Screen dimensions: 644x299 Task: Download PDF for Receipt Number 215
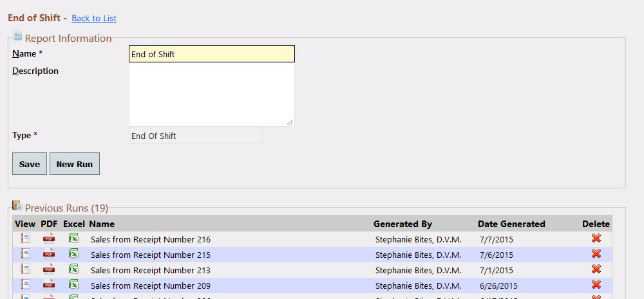coord(50,254)
